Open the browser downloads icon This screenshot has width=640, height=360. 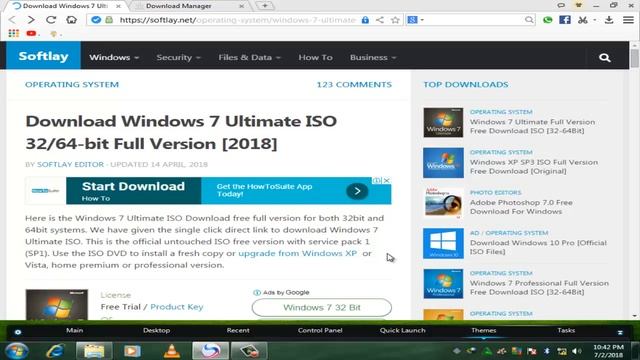[x=609, y=20]
